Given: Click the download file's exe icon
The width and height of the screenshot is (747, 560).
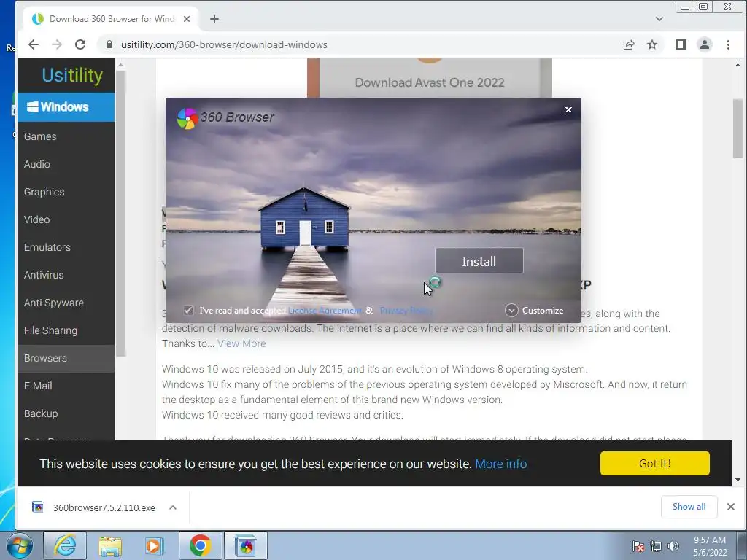Looking at the screenshot, I should (x=38, y=507).
